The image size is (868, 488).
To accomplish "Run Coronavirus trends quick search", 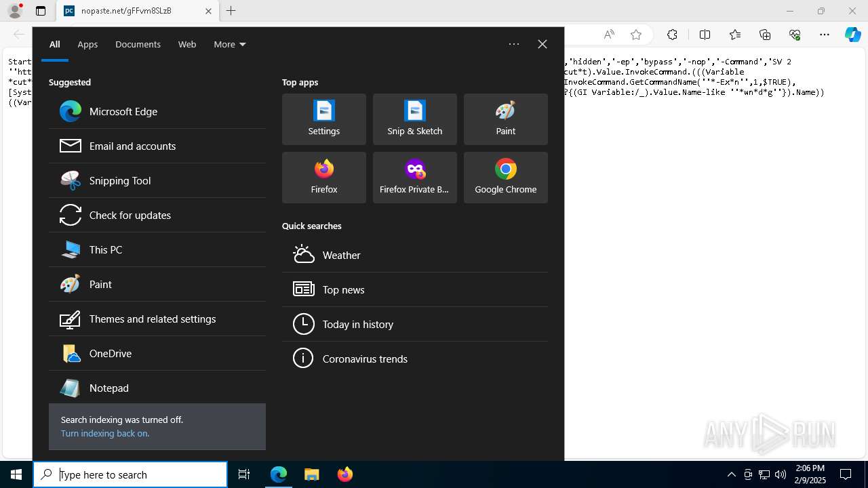I will (x=415, y=359).
